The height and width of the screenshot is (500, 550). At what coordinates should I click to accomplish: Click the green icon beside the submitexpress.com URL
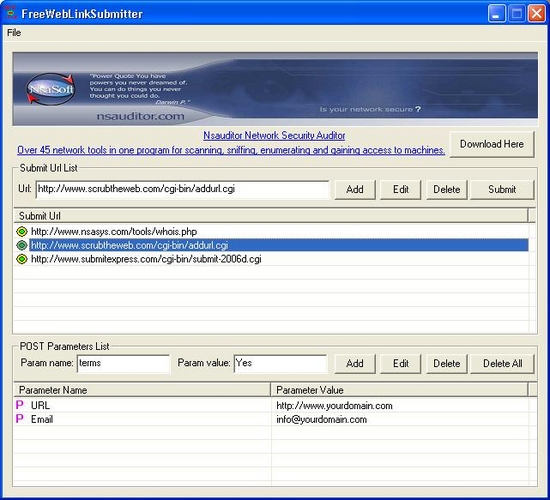click(x=22, y=259)
